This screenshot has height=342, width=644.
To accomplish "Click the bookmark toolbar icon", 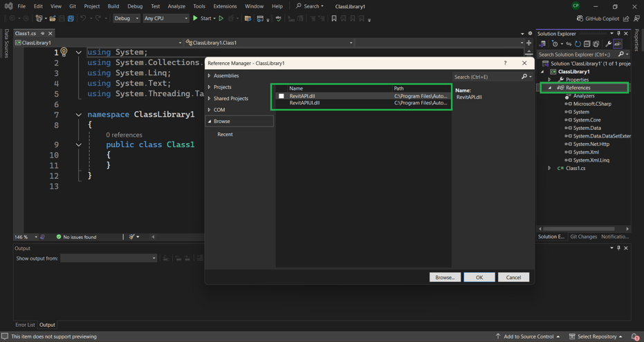I will pos(334,19).
